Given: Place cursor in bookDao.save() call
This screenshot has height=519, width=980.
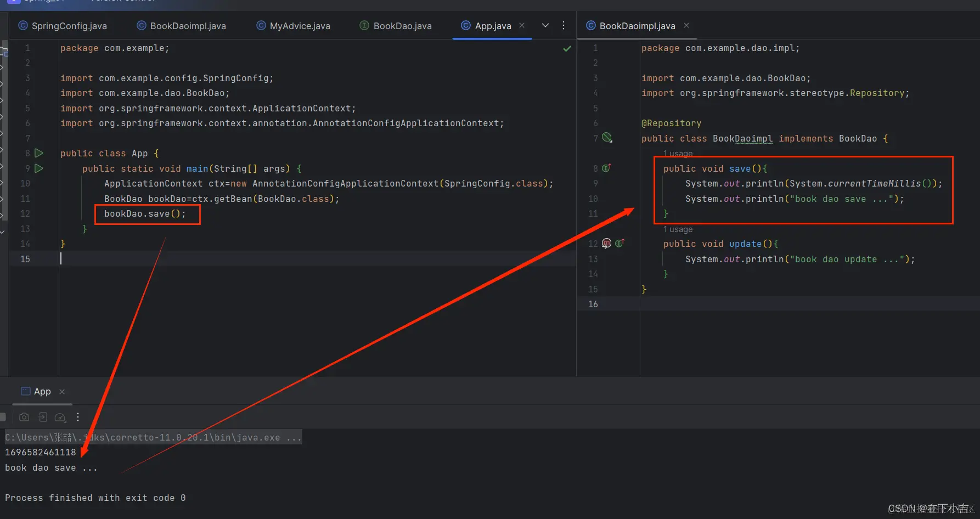Looking at the screenshot, I should coord(145,214).
